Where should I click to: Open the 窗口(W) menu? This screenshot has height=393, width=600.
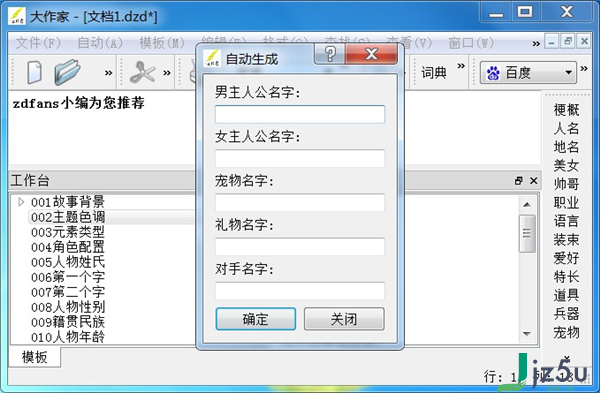(x=471, y=42)
